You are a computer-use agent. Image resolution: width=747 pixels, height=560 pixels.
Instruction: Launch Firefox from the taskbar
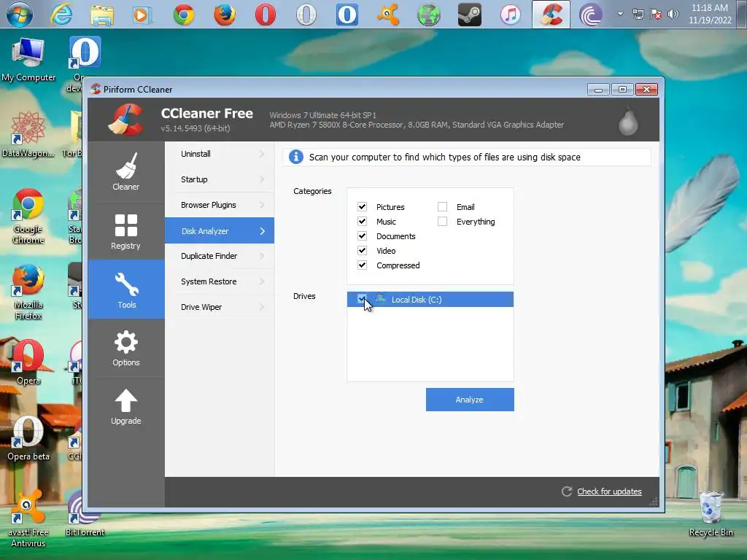pyautogui.click(x=225, y=15)
